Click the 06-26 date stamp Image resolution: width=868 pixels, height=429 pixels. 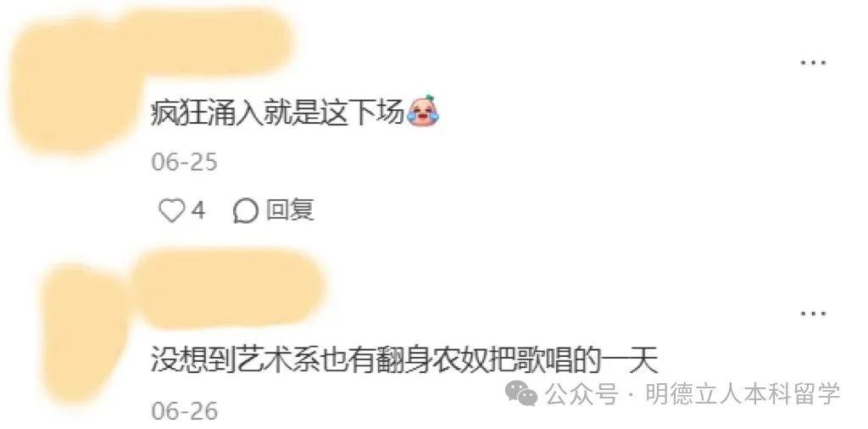184,410
